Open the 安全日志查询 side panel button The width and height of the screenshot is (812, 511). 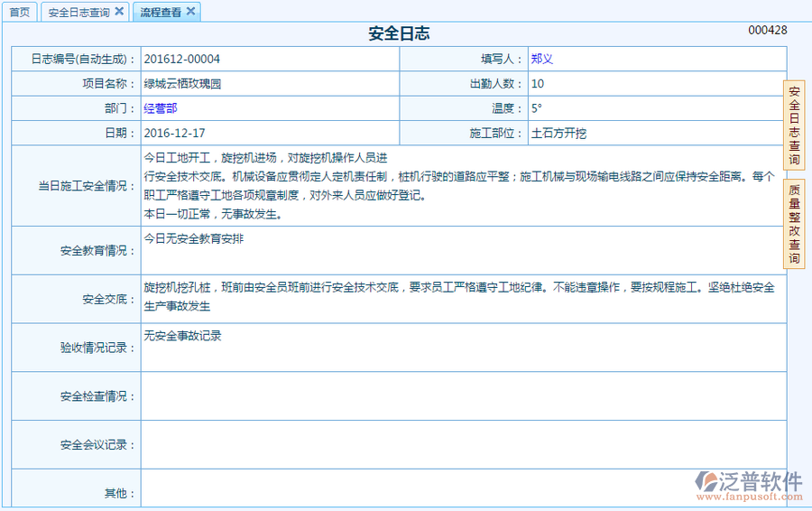pos(794,125)
